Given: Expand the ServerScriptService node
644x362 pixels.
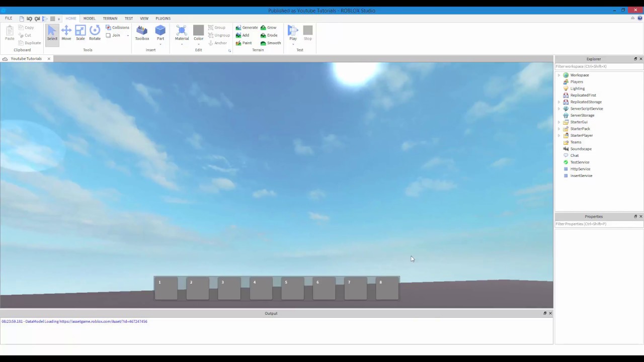Looking at the screenshot, I should pos(558,109).
